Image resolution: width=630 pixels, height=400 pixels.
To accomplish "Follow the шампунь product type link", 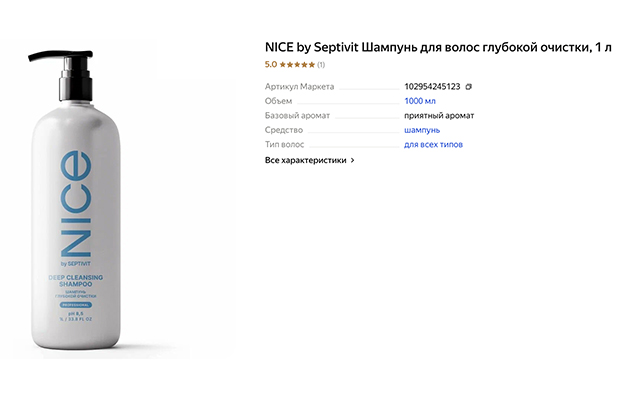I will pos(422,130).
